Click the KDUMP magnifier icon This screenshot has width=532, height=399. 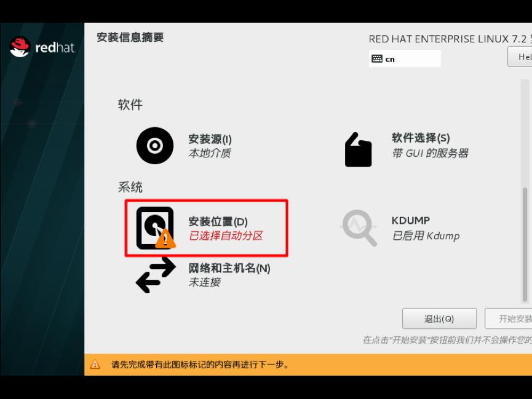(359, 227)
